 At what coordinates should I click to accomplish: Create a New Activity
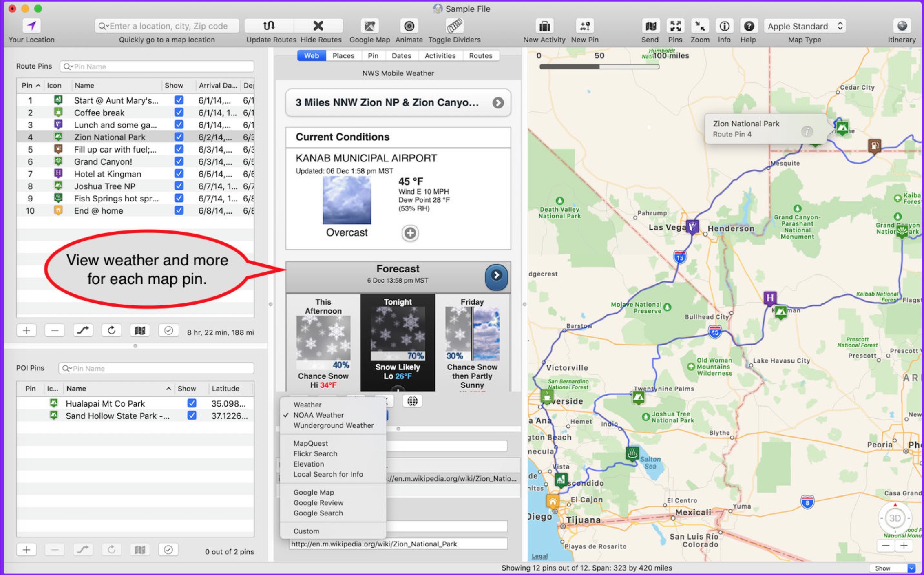click(544, 26)
